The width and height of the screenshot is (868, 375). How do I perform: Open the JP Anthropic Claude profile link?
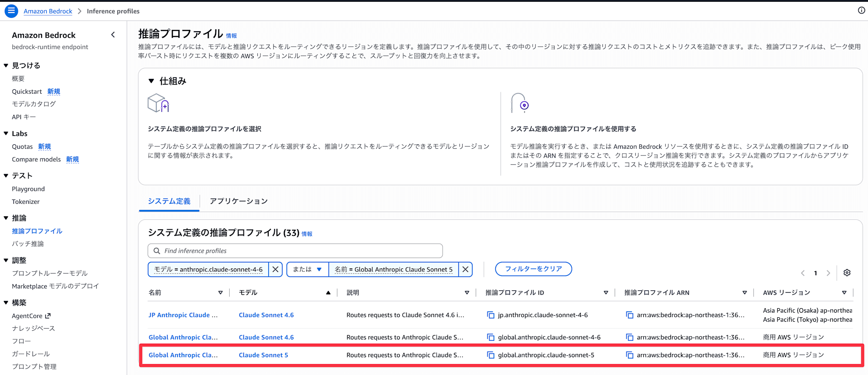[x=183, y=315]
